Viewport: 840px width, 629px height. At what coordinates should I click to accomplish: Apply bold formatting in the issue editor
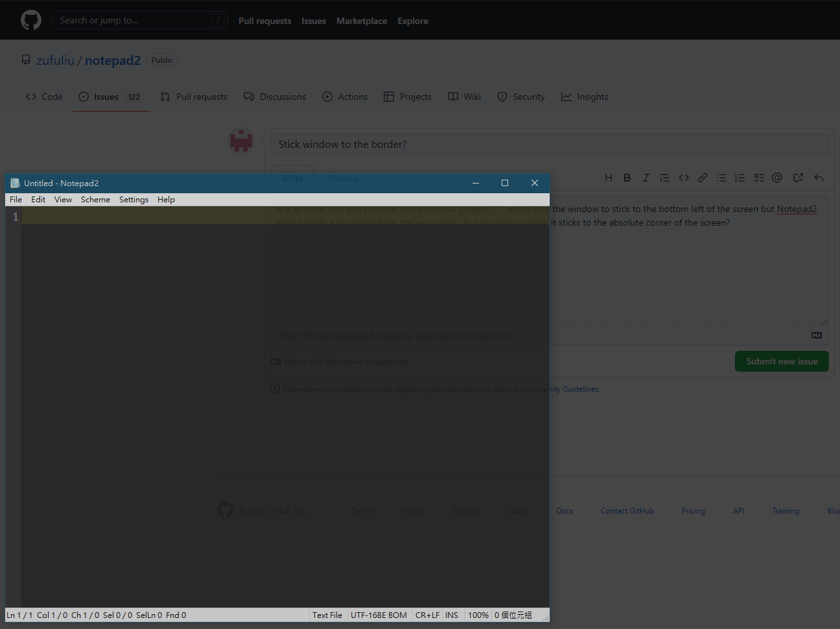[x=627, y=177]
